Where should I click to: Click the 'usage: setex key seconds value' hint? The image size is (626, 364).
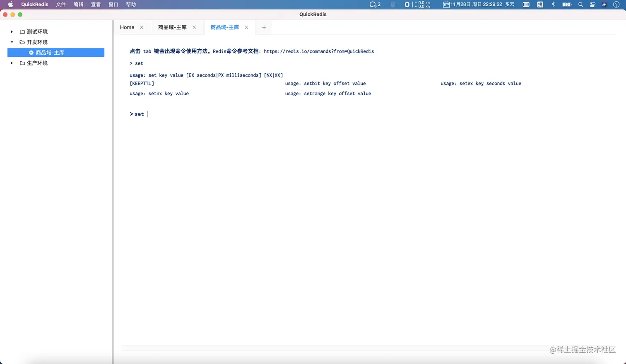(481, 83)
